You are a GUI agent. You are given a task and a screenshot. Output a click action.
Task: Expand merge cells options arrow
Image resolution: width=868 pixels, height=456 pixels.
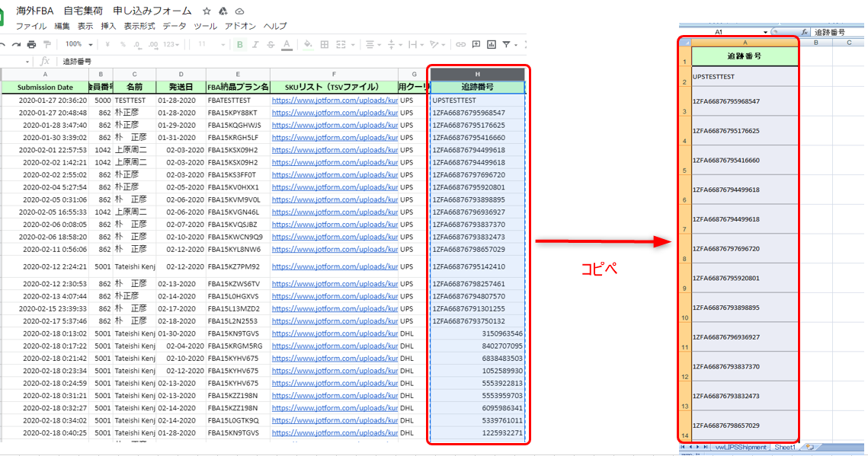point(353,46)
